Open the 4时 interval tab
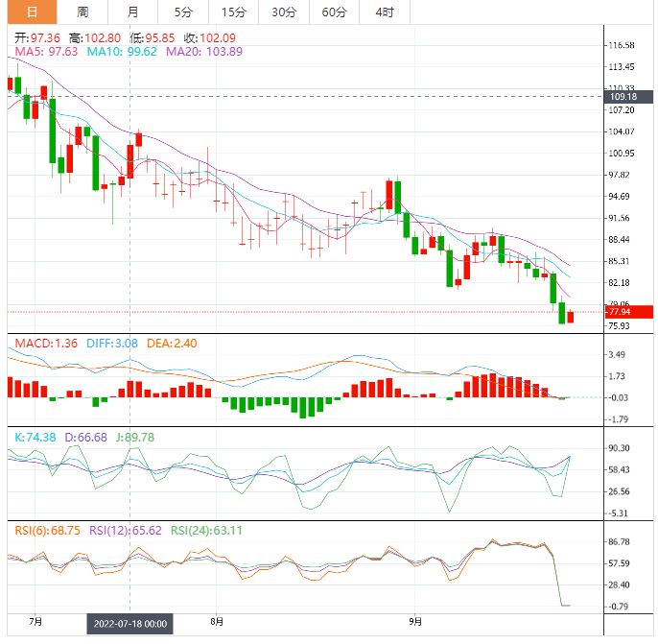 click(x=385, y=12)
